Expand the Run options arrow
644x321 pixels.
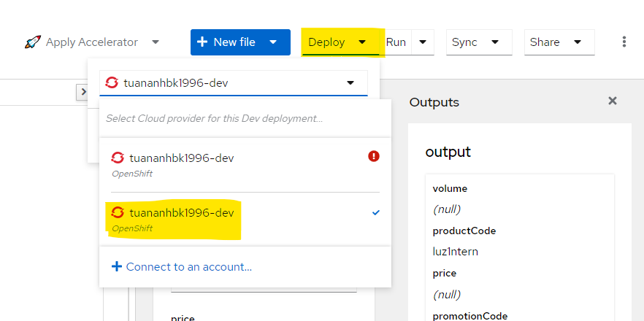tap(423, 42)
